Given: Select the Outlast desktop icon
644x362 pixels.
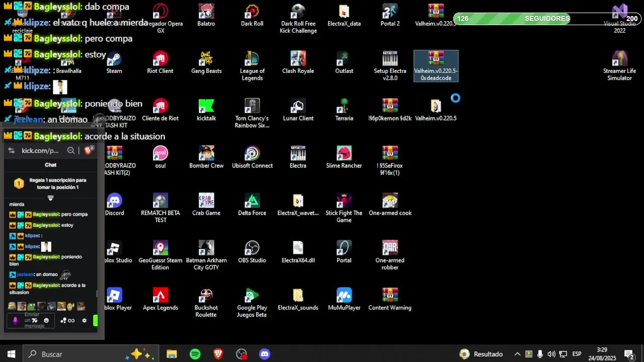Looking at the screenshot, I should click(x=344, y=63).
